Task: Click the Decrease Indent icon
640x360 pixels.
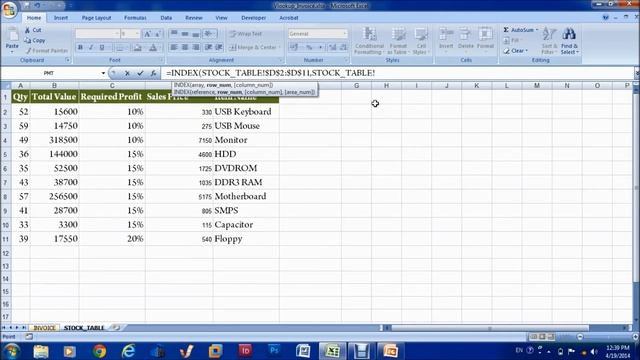Action: (x=209, y=47)
